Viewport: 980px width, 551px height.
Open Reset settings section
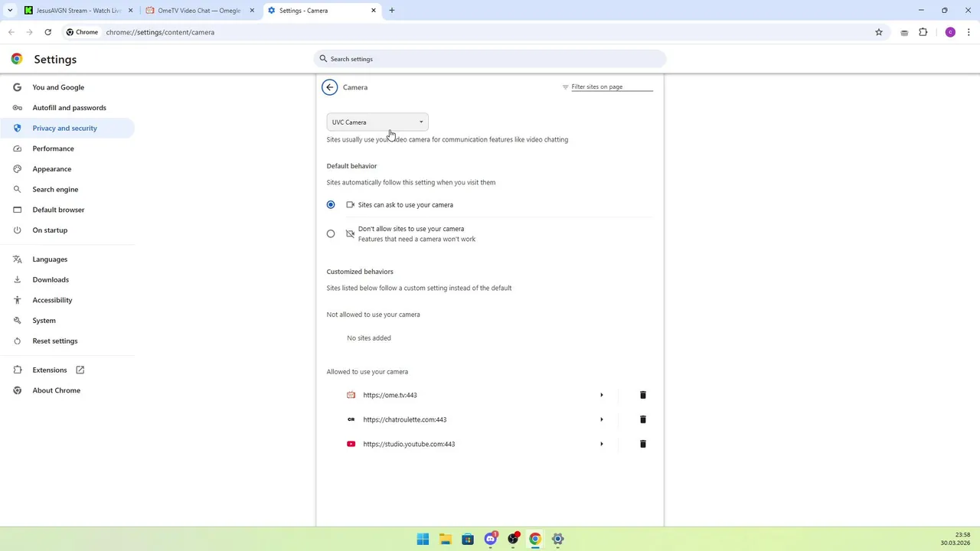click(54, 341)
